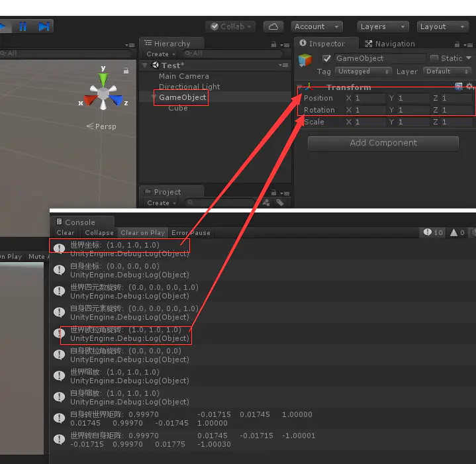Click the Position X field

point(370,98)
